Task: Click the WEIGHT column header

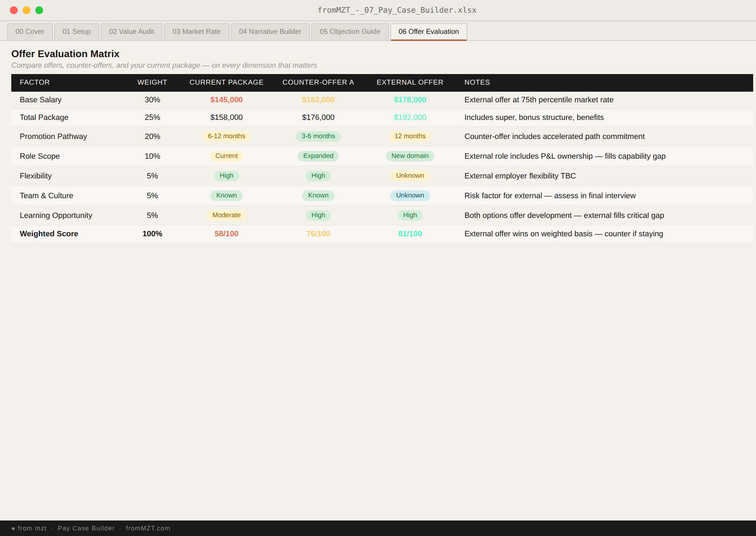Action: pos(152,83)
